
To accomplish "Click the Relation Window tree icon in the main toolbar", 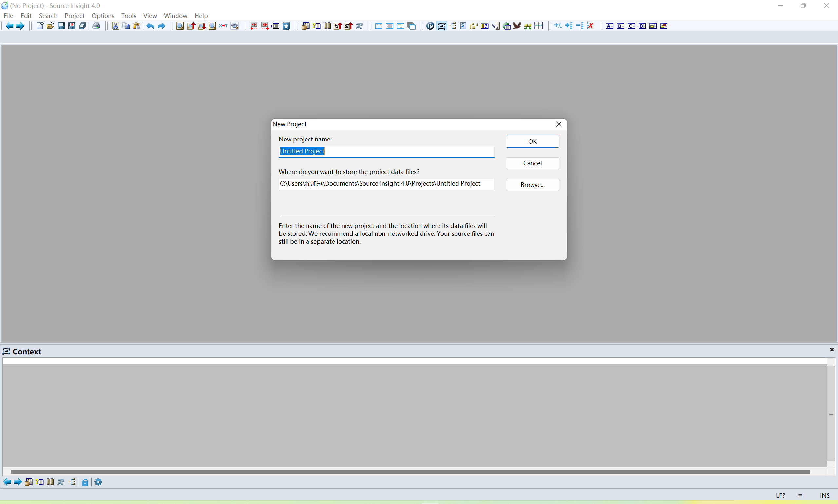I will coord(452,26).
